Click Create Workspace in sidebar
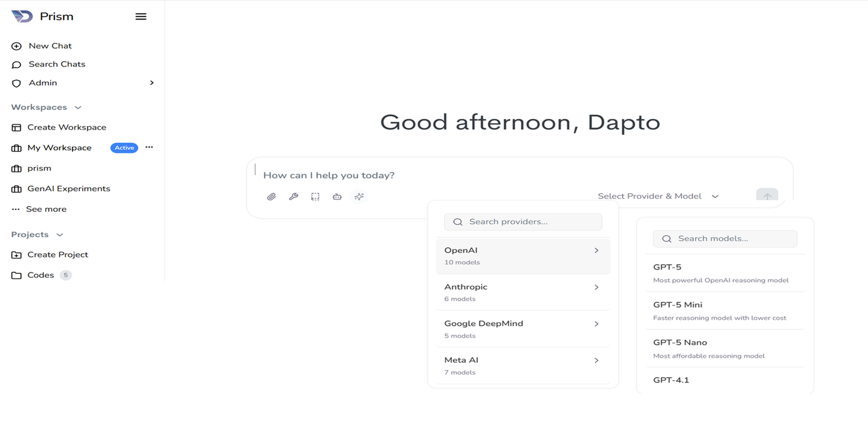868x434 pixels. coord(66,127)
